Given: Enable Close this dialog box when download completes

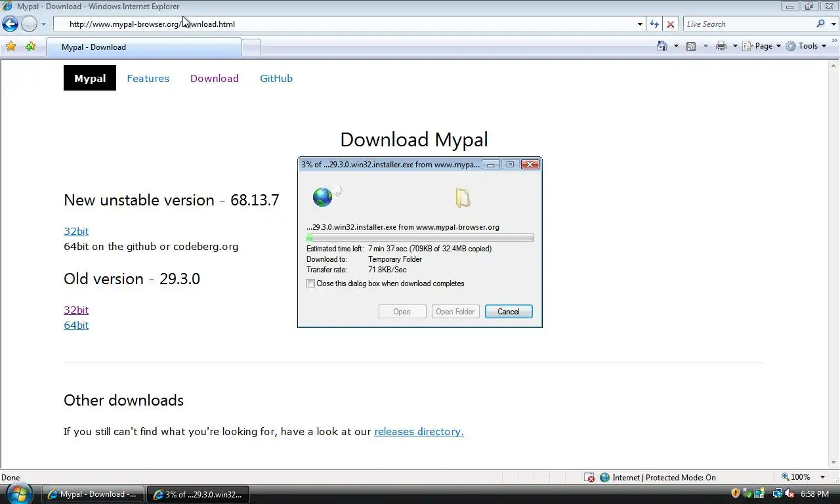Looking at the screenshot, I should (x=311, y=283).
